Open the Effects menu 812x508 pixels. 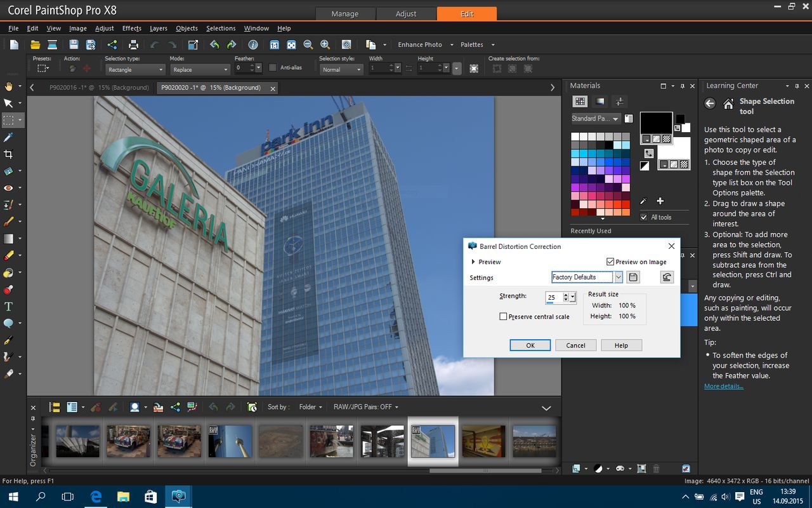coord(131,28)
